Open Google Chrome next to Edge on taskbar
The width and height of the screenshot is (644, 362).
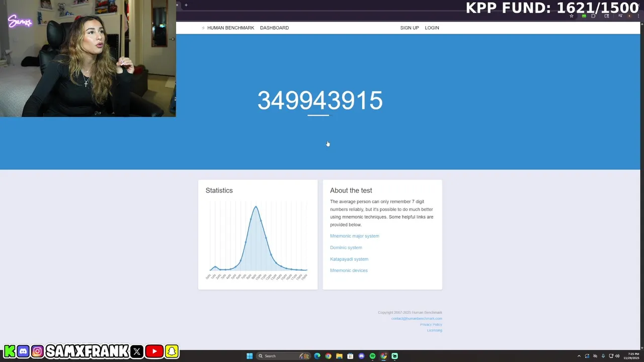[328, 356]
